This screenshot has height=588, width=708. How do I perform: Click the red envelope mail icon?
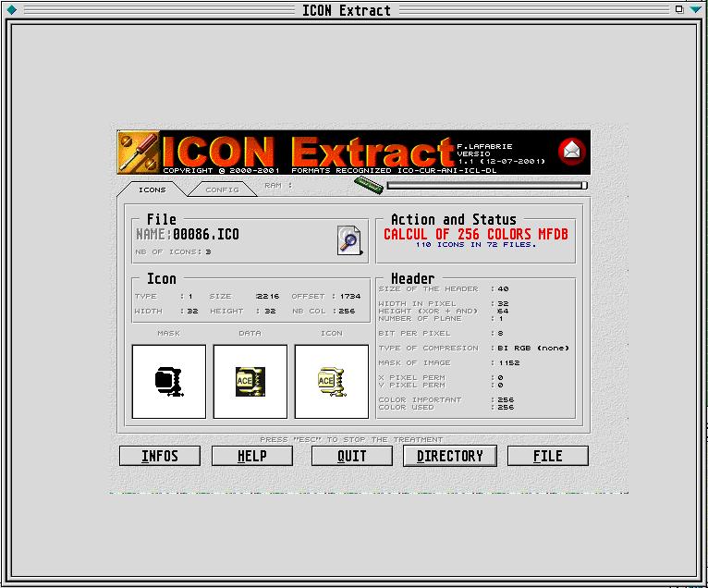click(571, 151)
